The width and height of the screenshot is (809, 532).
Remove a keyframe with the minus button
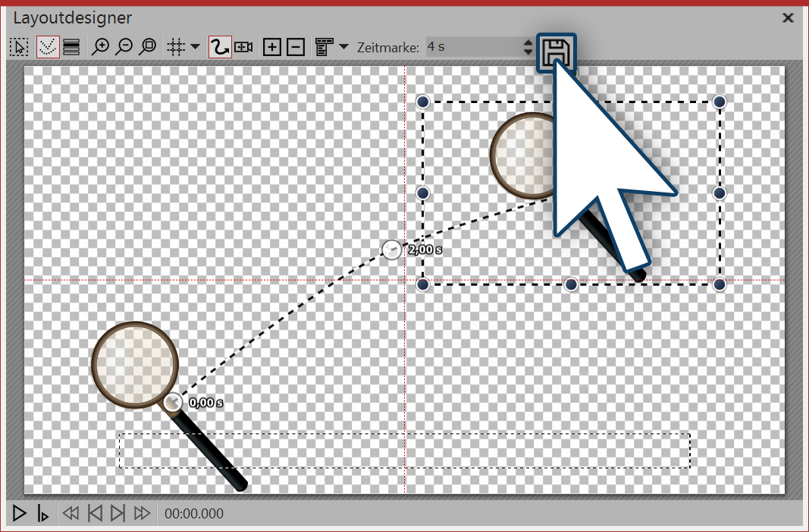pos(296,47)
